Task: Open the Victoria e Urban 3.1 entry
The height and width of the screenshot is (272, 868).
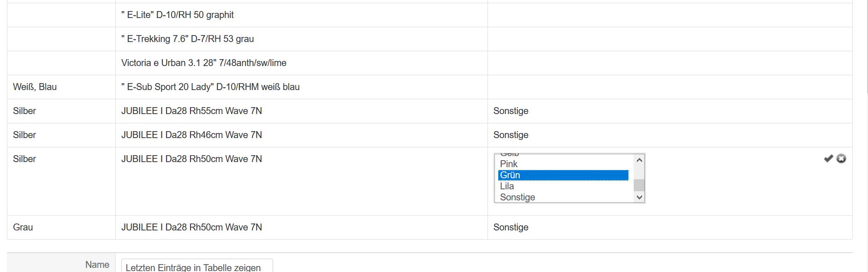Action: (203, 63)
